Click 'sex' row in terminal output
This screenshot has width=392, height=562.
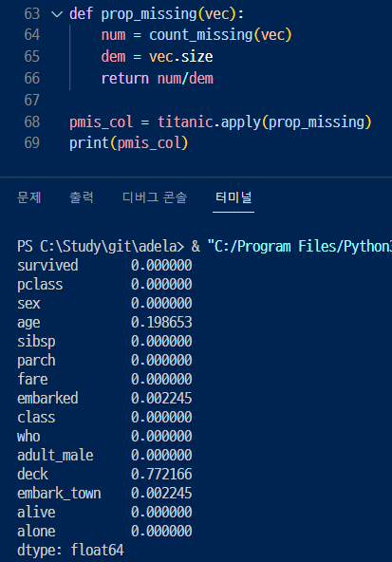pos(104,303)
